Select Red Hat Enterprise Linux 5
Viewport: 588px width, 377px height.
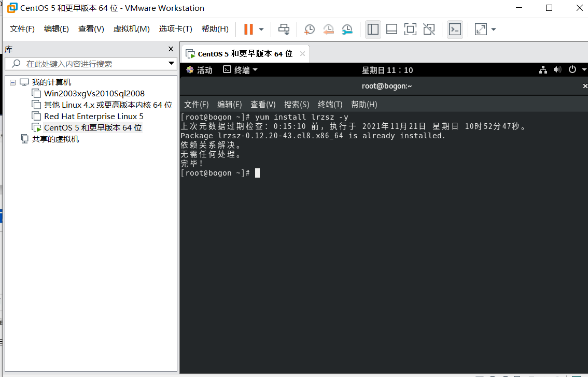click(x=94, y=117)
